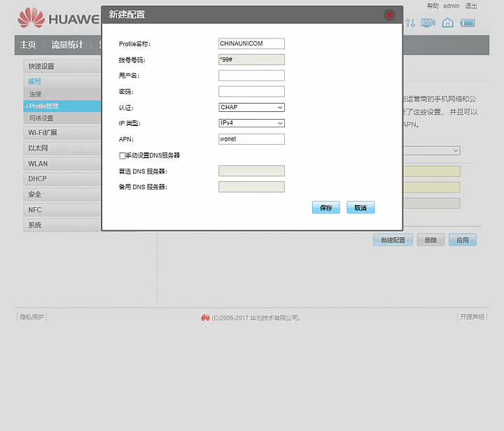Screen dimensions: 504x431
Task: Enable 手动设置DNS服务器 checkbox
Action: click(x=122, y=156)
